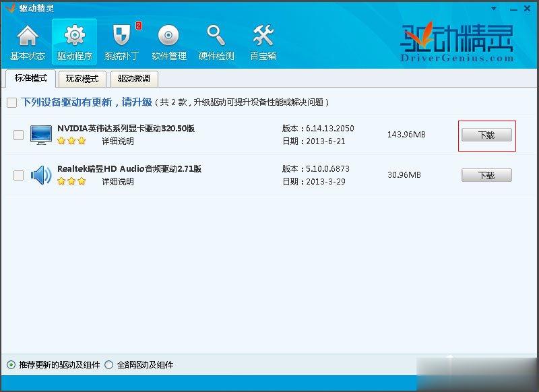Tick the Realtek HD Audio checkbox
This screenshot has width=539, height=392.
point(18,175)
